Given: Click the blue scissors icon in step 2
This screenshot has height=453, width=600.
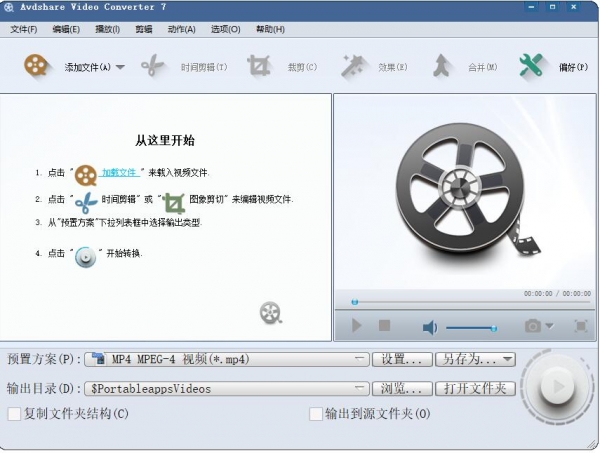Looking at the screenshot, I should [86, 202].
